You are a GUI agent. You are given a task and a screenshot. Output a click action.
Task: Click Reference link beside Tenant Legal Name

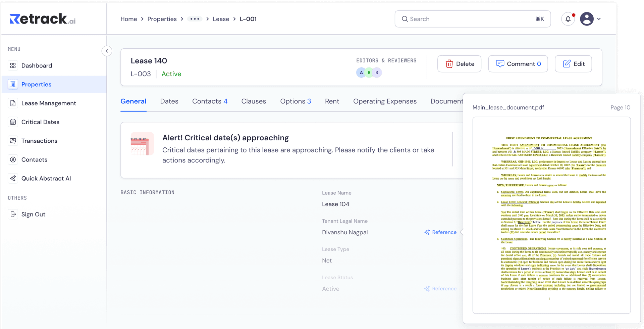tap(440, 232)
